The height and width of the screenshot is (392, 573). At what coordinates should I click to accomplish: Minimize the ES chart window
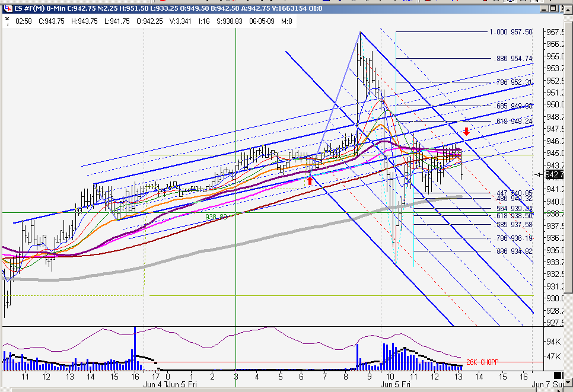tap(545, 8)
